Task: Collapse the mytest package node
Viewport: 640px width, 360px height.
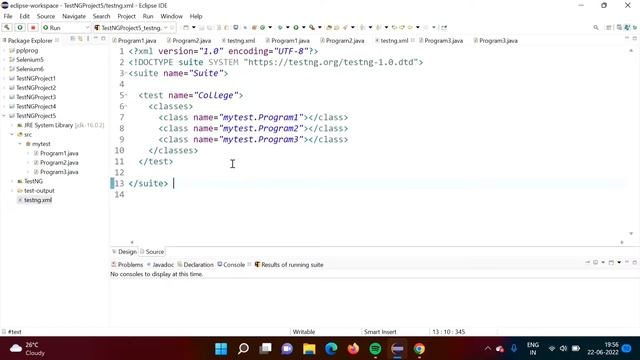Action: [20, 144]
